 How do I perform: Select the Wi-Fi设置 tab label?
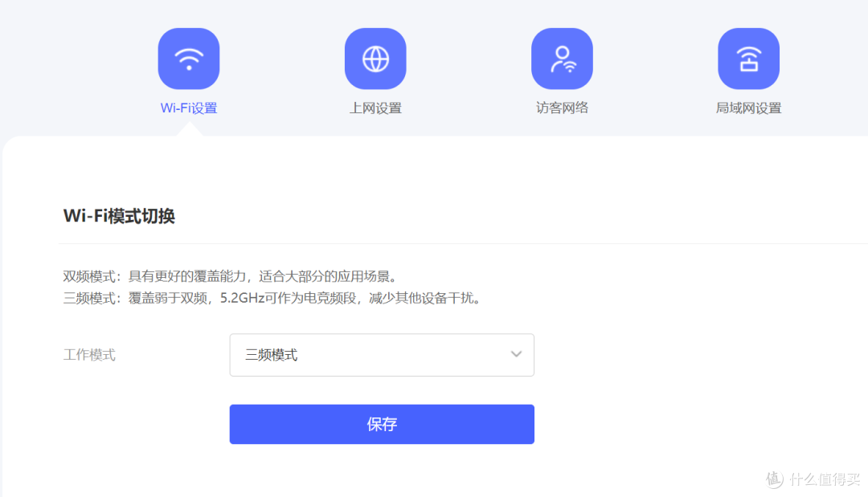(x=189, y=108)
